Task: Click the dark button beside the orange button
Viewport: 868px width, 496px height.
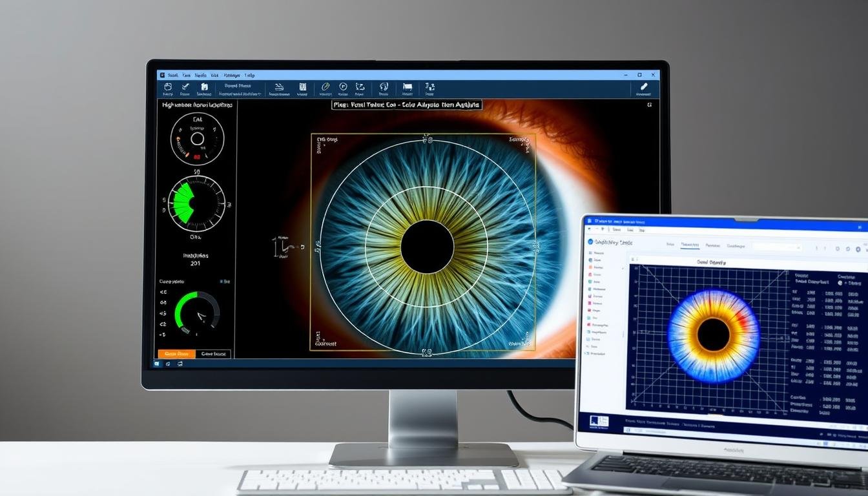Action: 214,354
